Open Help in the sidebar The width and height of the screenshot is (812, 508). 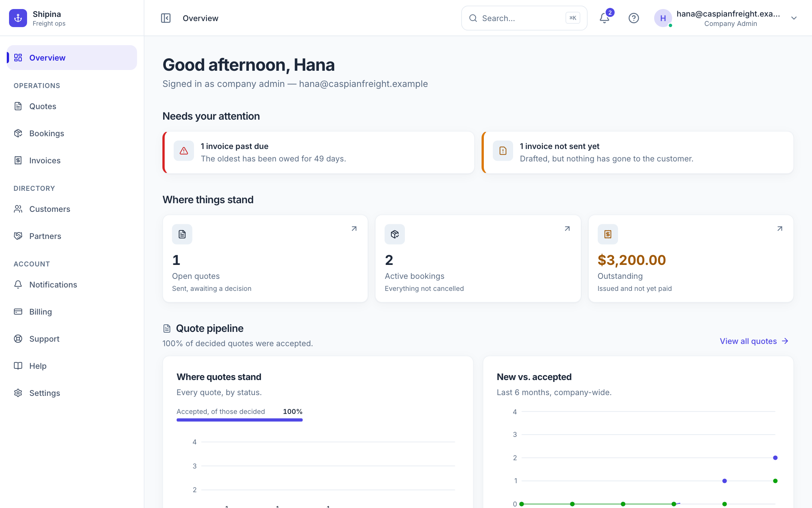click(x=72, y=366)
